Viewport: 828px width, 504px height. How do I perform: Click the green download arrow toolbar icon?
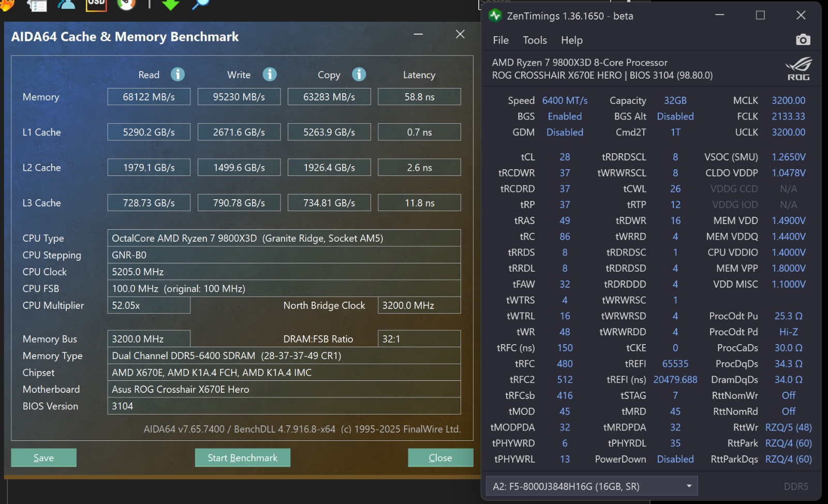170,5
